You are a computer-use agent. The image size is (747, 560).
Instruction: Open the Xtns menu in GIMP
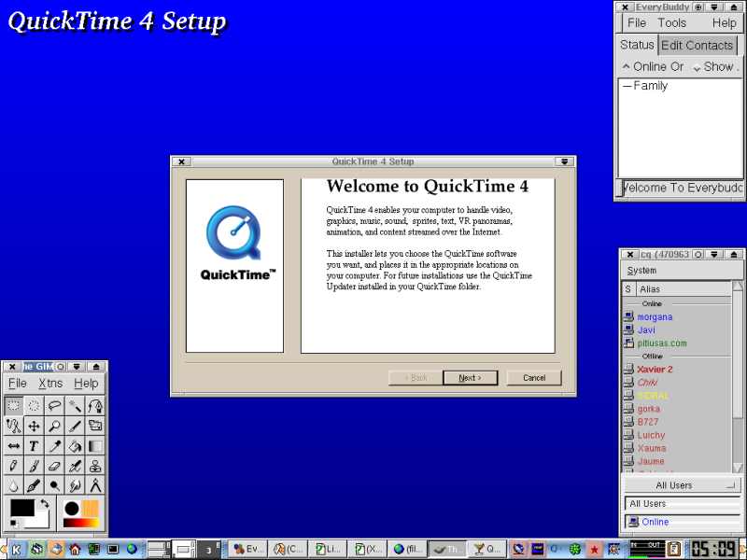point(50,384)
